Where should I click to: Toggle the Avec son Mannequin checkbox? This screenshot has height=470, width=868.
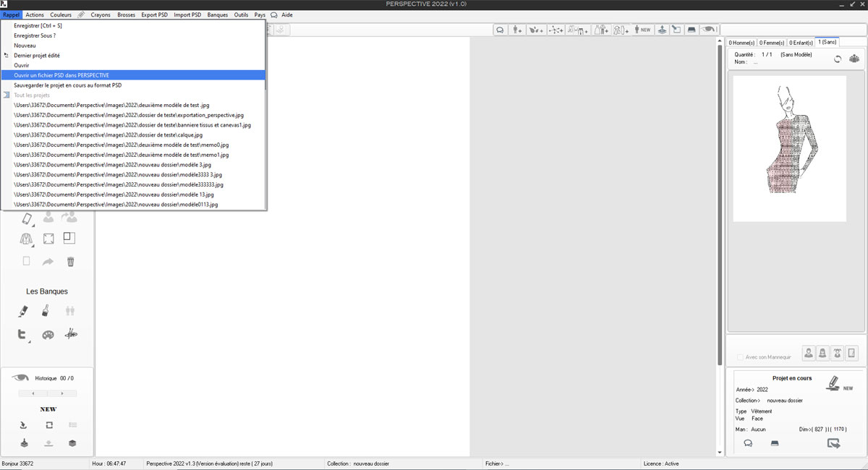(740, 357)
